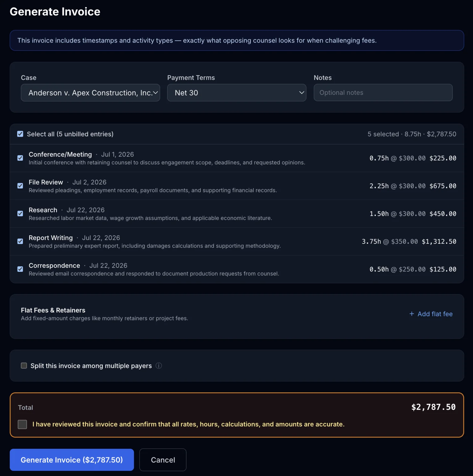Click the $1,312.50 amount for Report Writing

pyautogui.click(x=439, y=242)
